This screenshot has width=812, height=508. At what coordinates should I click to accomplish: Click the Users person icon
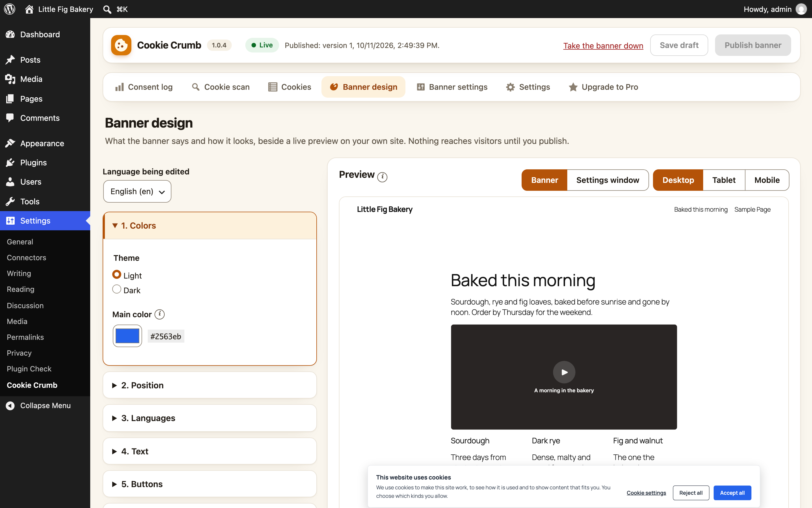pos(10,182)
